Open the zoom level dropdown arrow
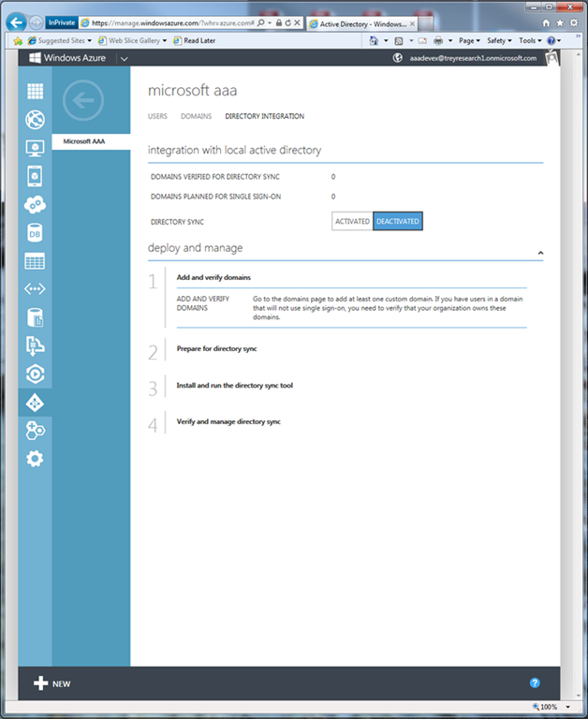 click(x=567, y=707)
